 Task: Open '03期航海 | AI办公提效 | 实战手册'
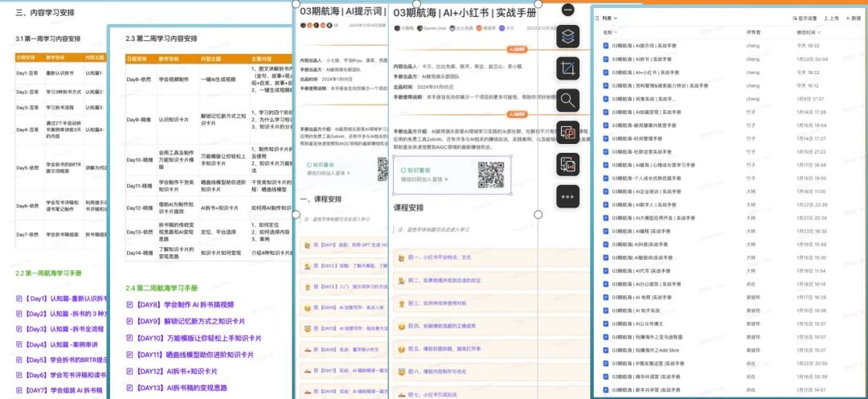[646, 284]
